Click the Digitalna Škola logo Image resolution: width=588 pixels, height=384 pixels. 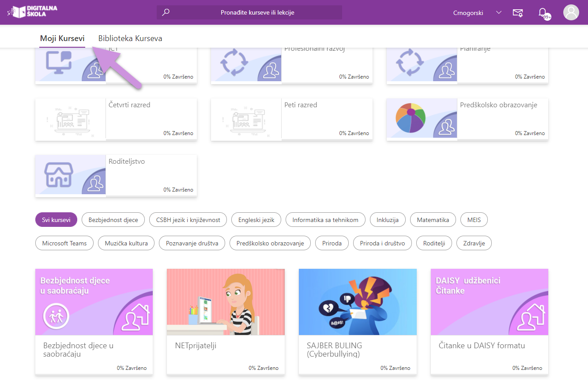tap(32, 12)
